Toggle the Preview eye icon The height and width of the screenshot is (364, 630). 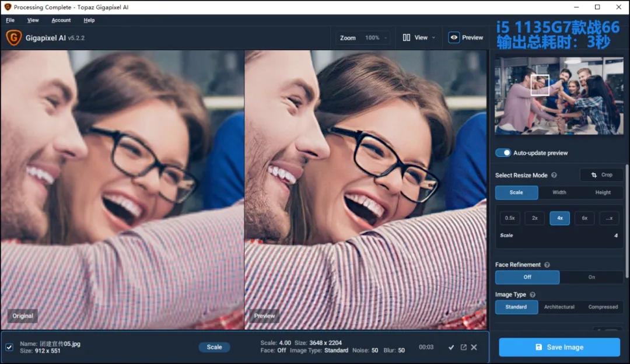click(x=454, y=37)
